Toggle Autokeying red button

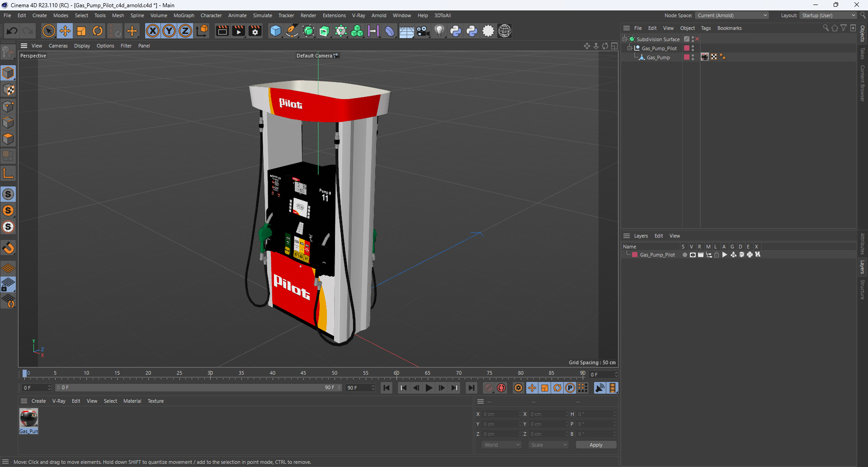501,388
